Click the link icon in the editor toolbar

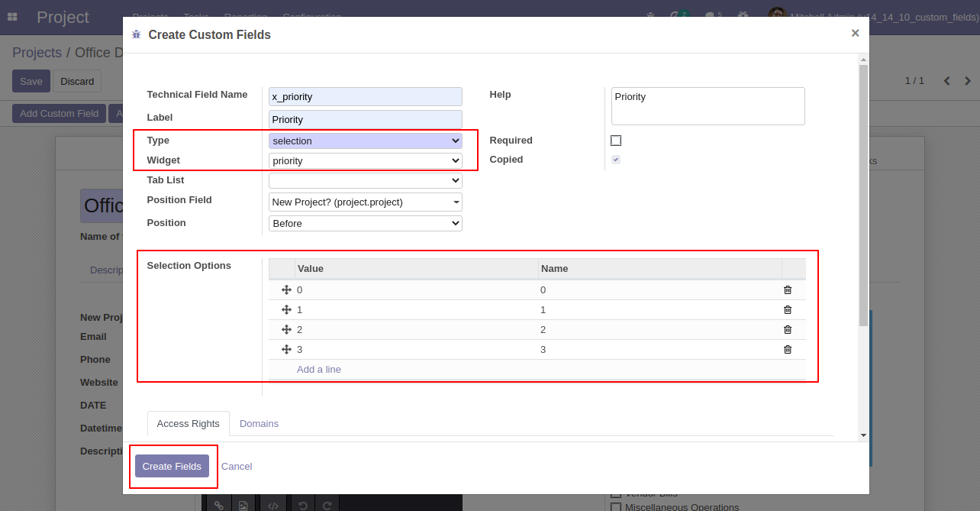[218, 505]
